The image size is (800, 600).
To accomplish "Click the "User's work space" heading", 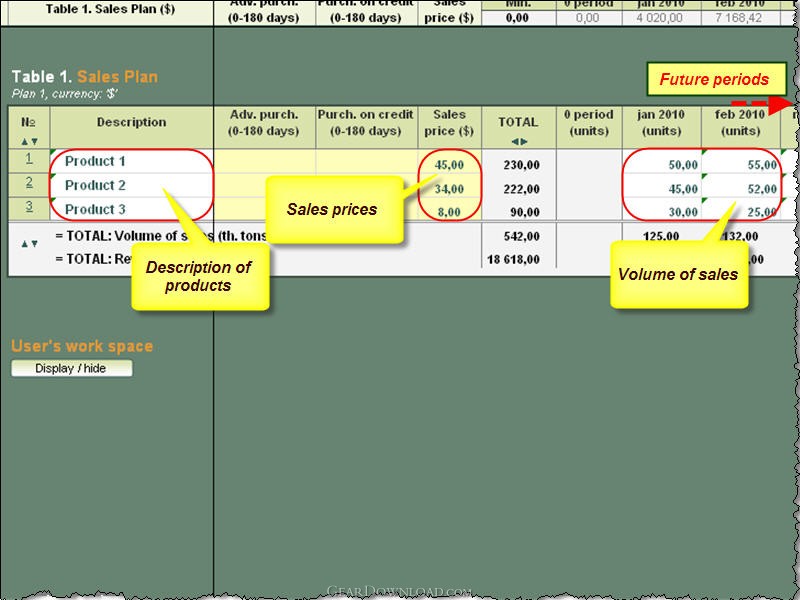I will coord(82,346).
